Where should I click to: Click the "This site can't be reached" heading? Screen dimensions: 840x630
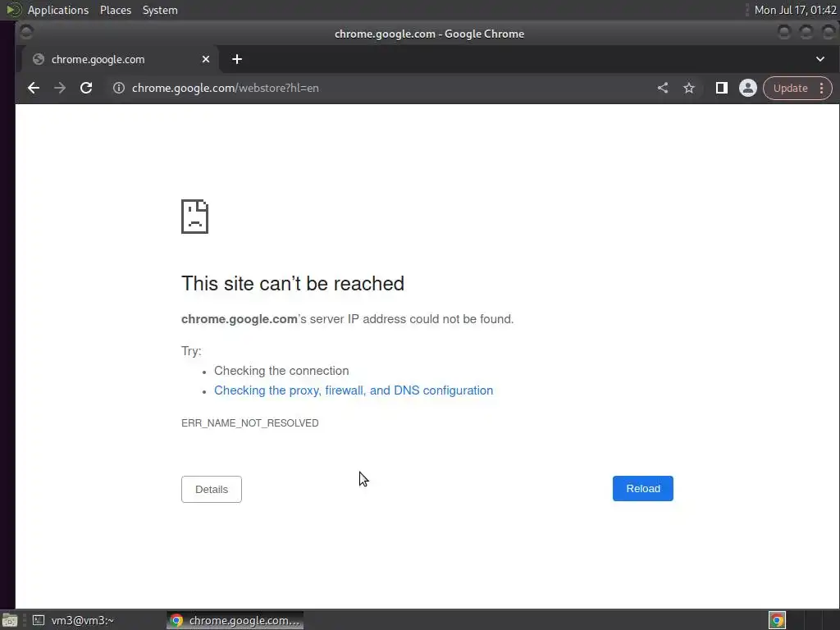point(293,283)
